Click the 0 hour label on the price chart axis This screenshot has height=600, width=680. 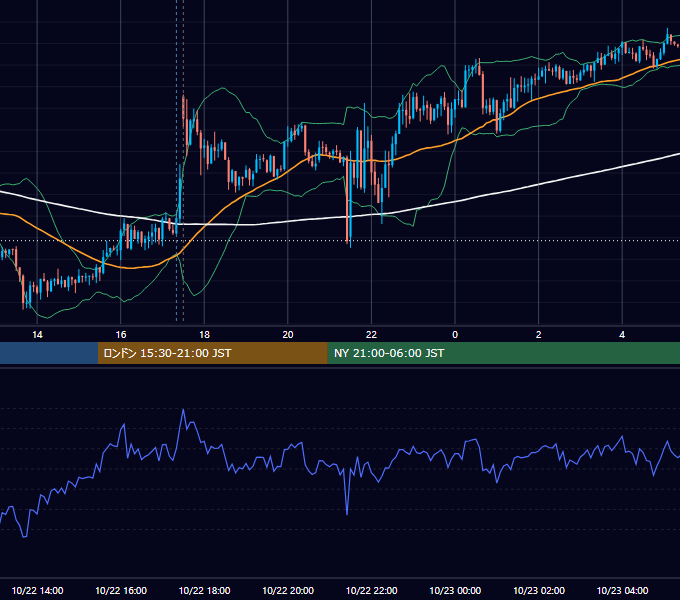455,335
